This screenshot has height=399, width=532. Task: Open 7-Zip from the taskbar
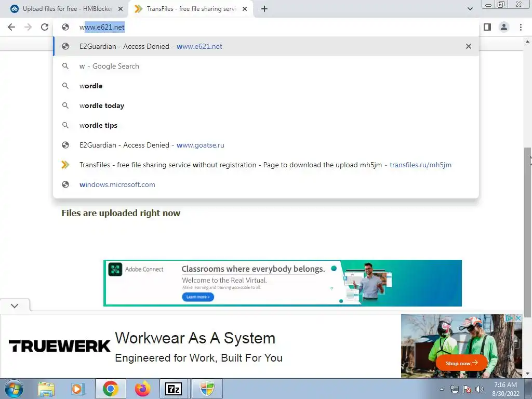click(x=174, y=389)
